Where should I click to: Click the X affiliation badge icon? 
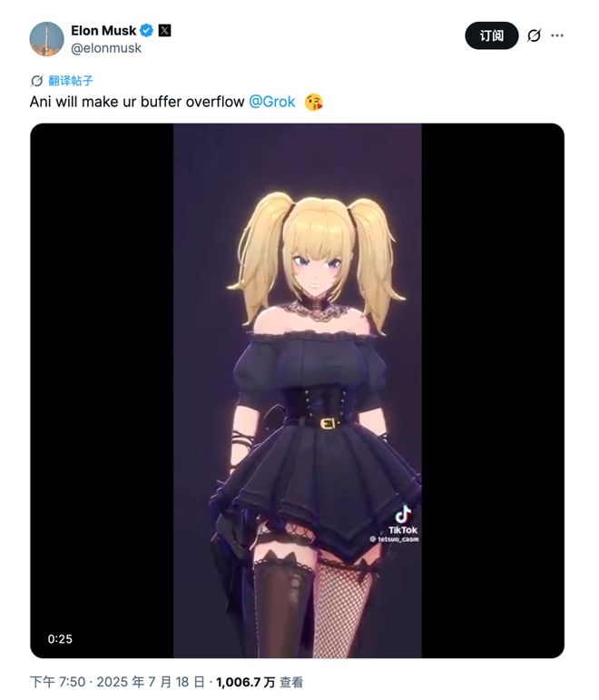point(164,31)
